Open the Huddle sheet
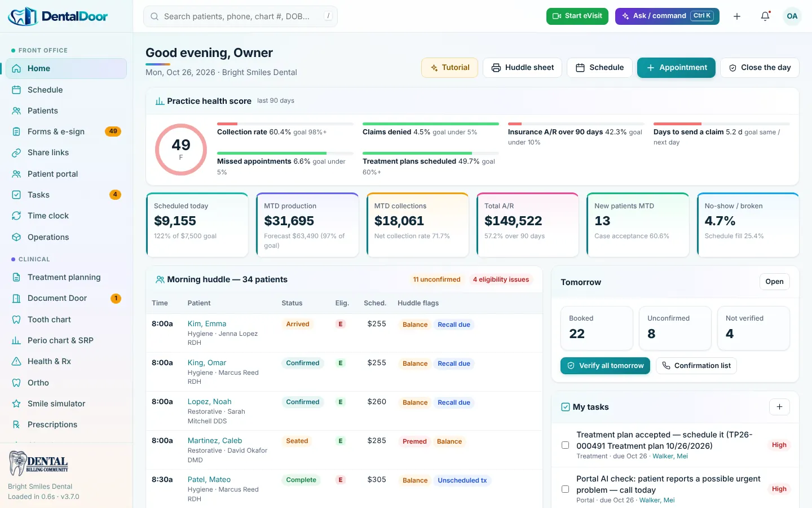This screenshot has height=508, width=812. 522,68
